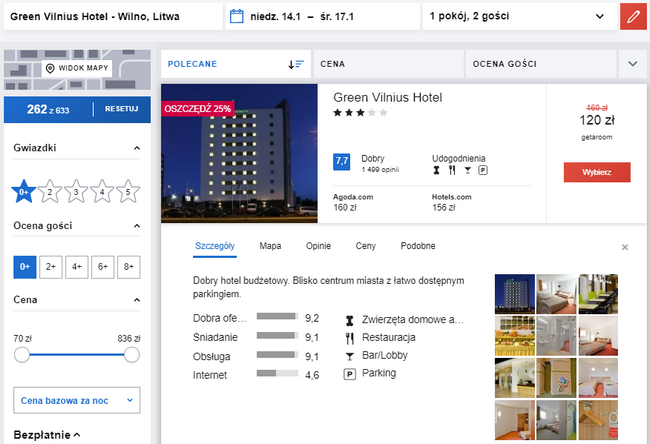
Task: Click the pets amenity icon under Udogodnienia
Action: tap(436, 170)
